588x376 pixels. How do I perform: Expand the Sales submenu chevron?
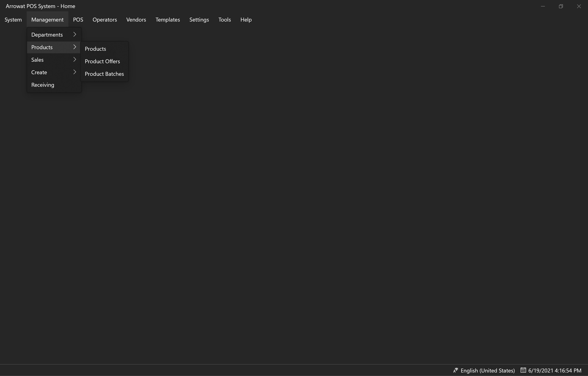click(x=75, y=60)
